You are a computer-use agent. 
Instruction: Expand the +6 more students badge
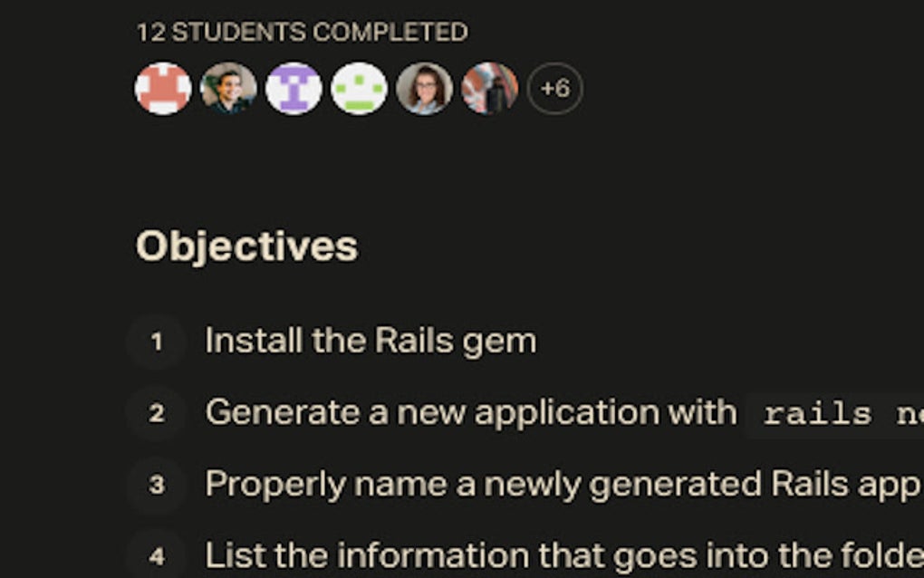click(554, 89)
